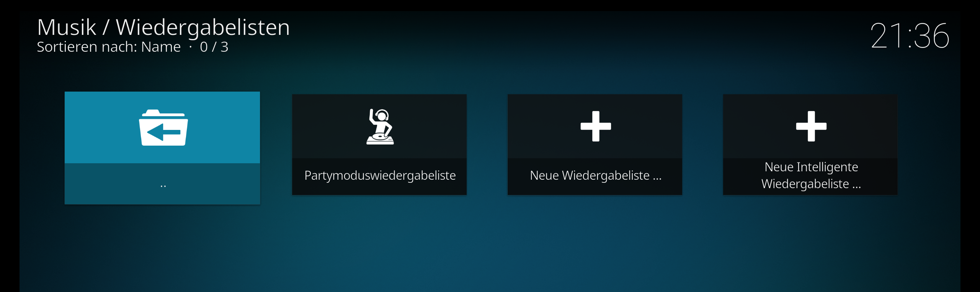Click the 21:36 clock display
Screen dimensions: 980x292
tap(910, 36)
